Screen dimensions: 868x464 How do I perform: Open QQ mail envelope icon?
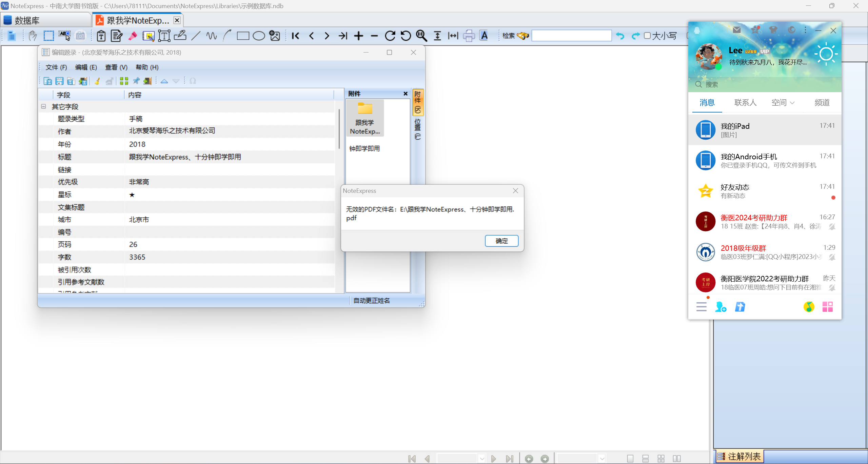click(x=736, y=30)
